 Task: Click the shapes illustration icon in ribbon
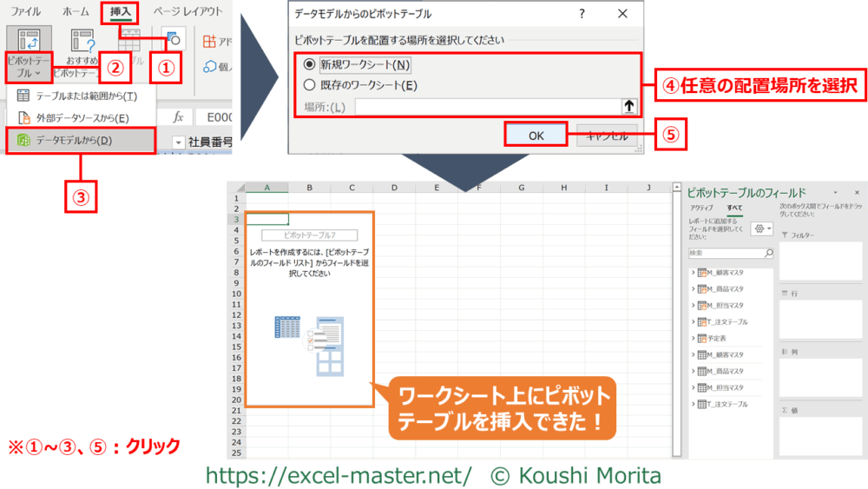click(x=175, y=40)
